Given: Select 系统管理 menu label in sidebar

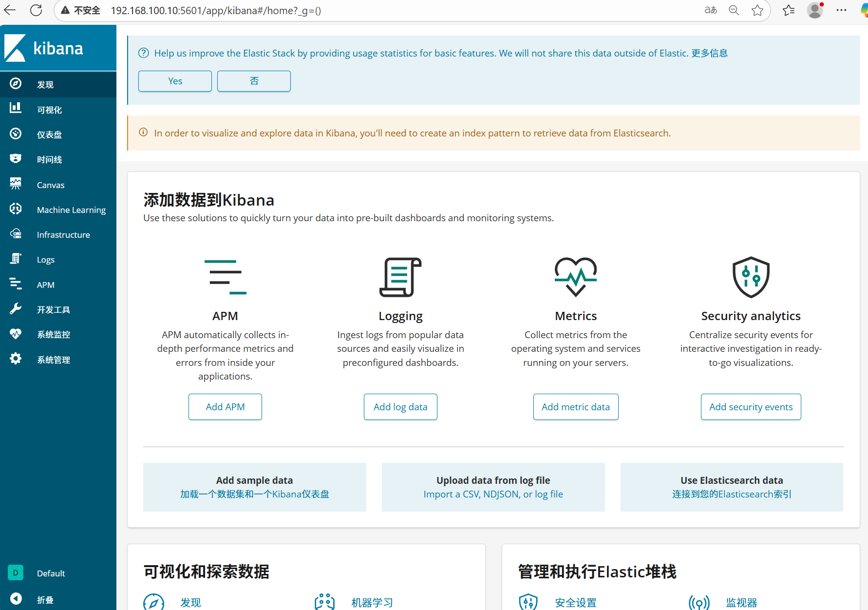Looking at the screenshot, I should coord(54,360).
